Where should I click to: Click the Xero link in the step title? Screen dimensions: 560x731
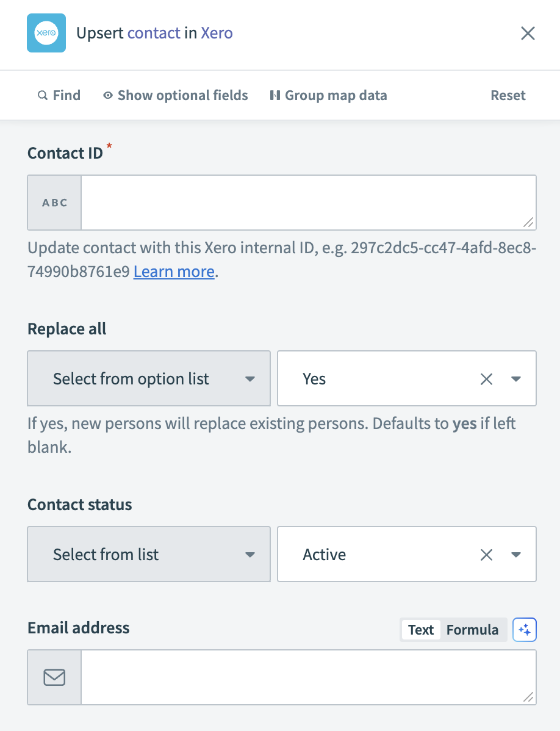point(217,33)
